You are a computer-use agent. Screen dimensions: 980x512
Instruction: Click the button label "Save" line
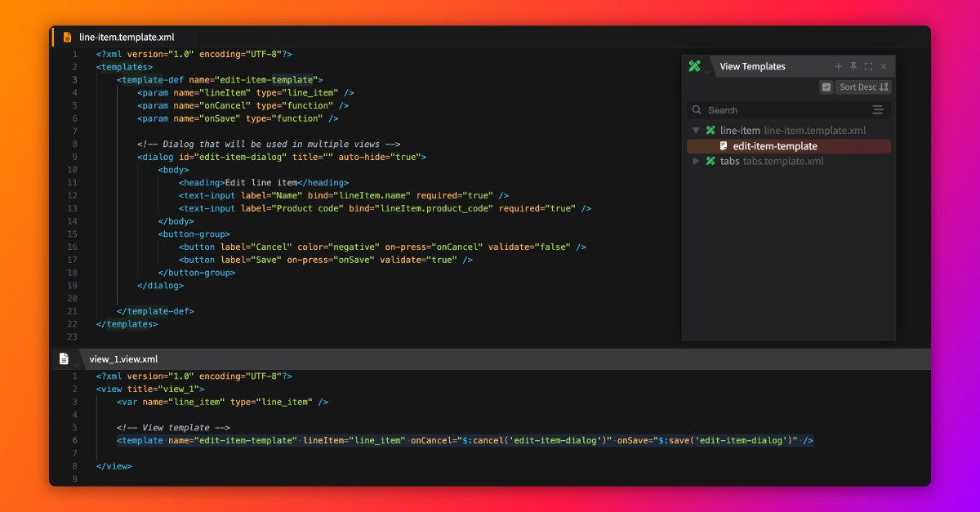(x=326, y=260)
